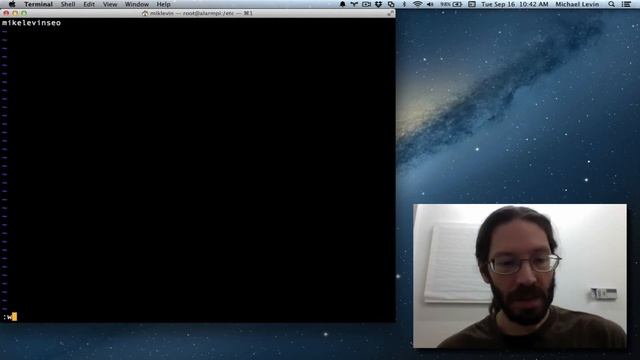Click the menu bar icon after the bell

(x=354, y=4)
